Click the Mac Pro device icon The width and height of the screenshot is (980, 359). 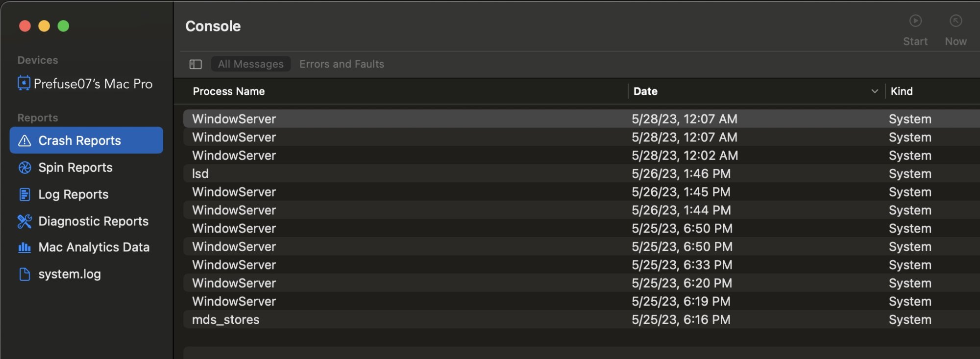click(24, 83)
